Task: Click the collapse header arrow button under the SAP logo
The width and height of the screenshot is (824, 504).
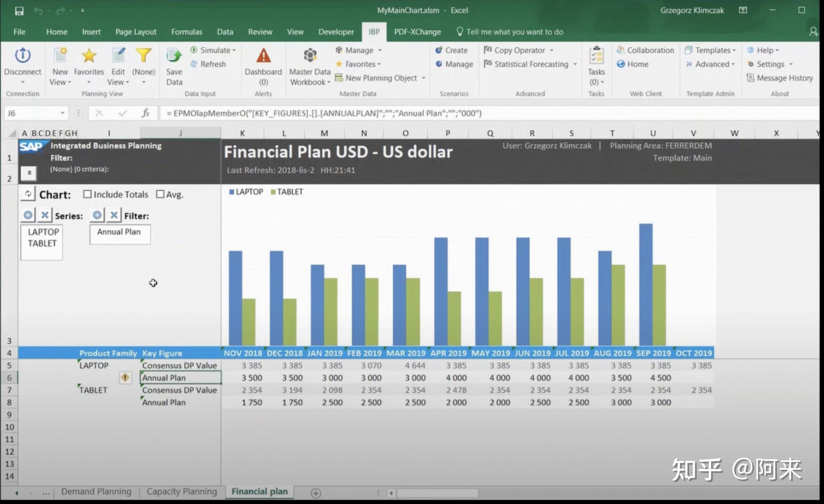Action: (29, 173)
